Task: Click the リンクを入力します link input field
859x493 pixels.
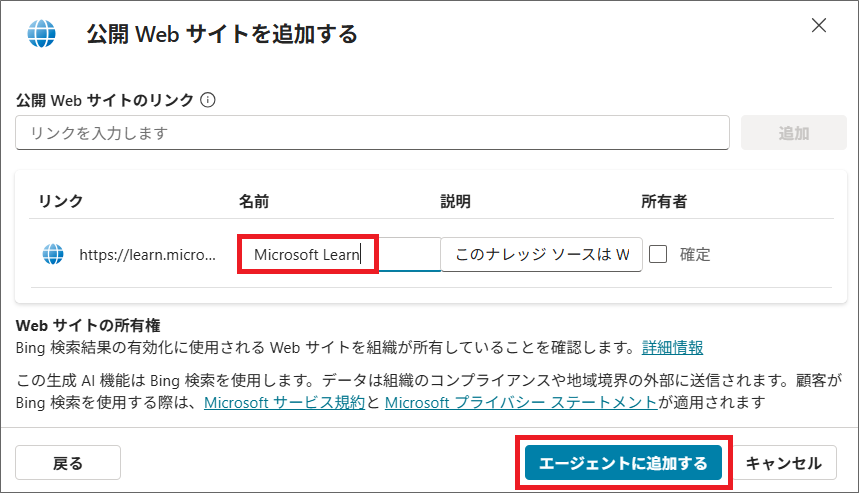Action: coord(373,133)
